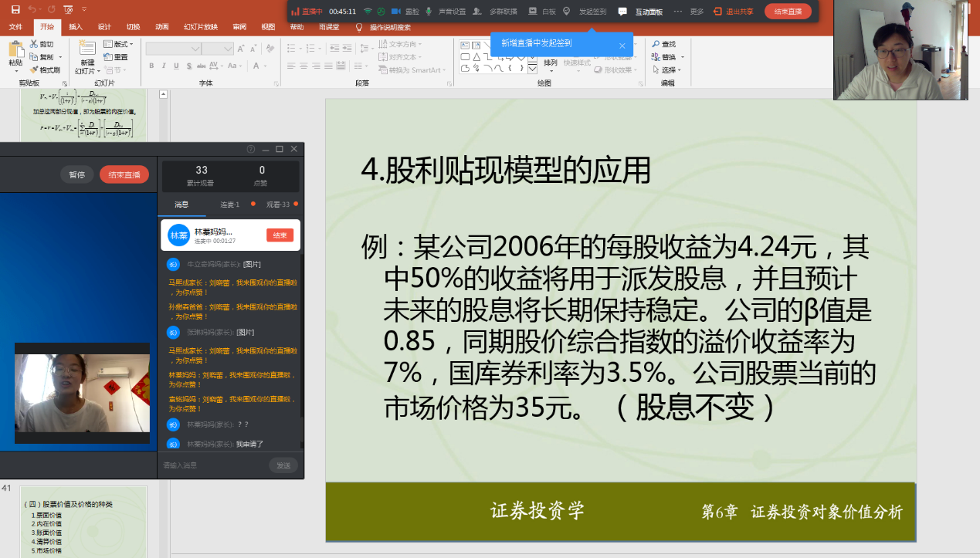
Task: Click the Paste clipboard icon
Action: (x=15, y=52)
